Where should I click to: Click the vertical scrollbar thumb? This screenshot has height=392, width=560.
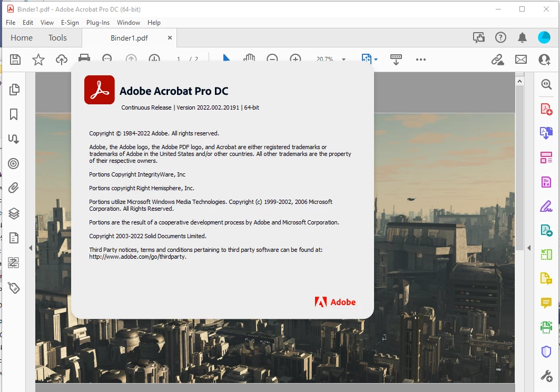[519, 168]
